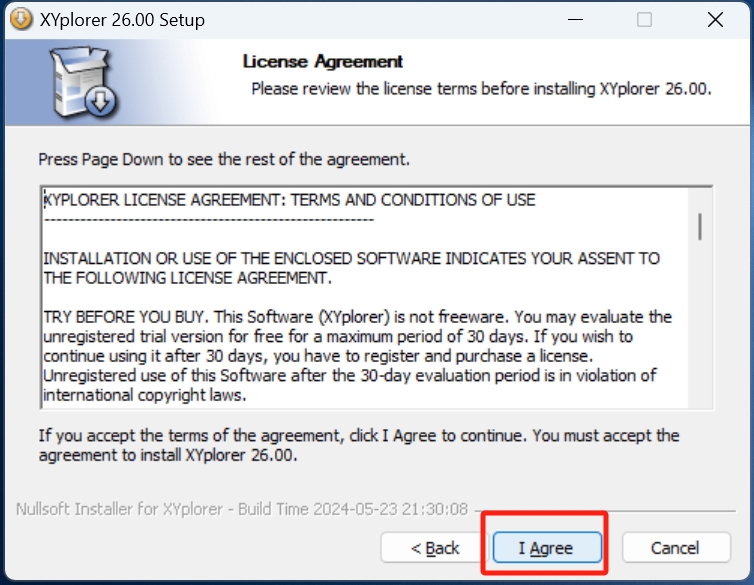This screenshot has width=754, height=585.
Task: Click the Press Page Down instruction text
Action: click(224, 160)
